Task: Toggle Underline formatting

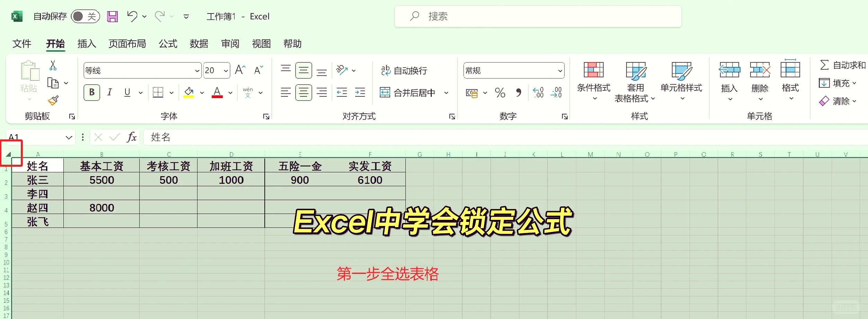Action: pyautogui.click(x=127, y=92)
